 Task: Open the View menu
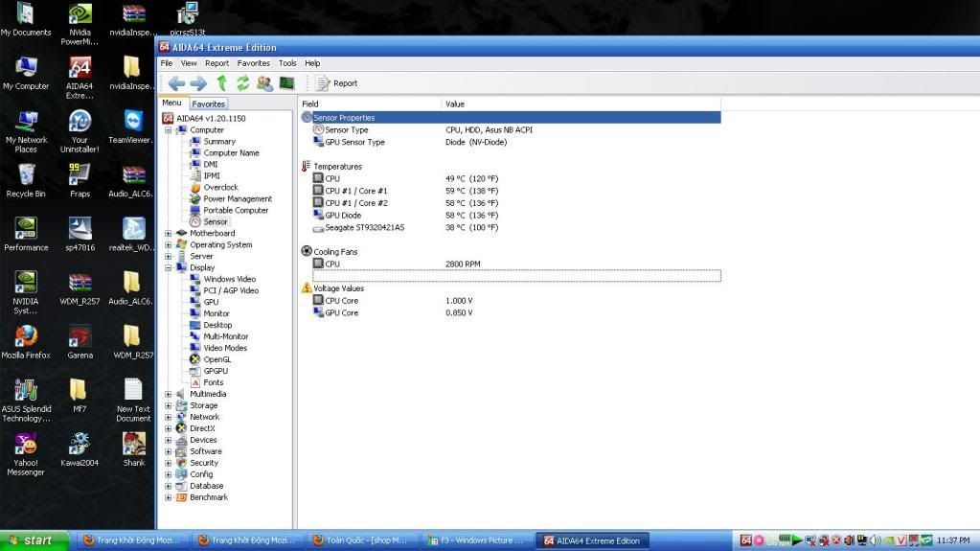coord(189,63)
